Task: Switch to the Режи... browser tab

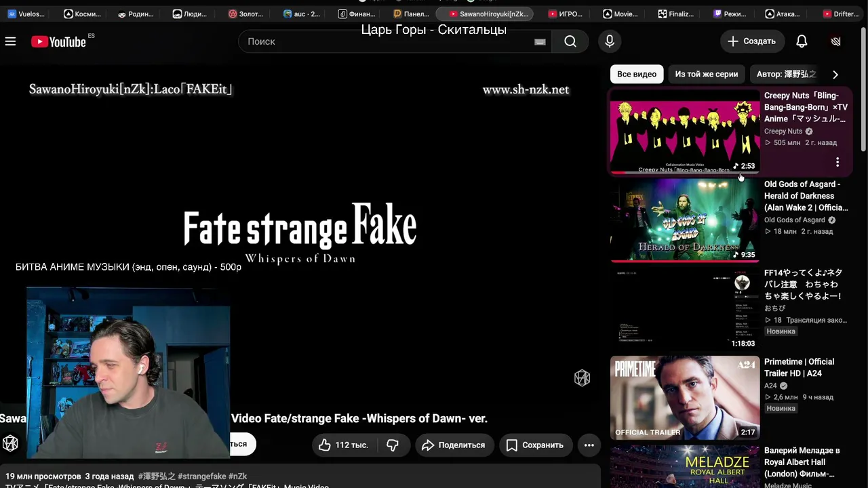Action: [730, 14]
